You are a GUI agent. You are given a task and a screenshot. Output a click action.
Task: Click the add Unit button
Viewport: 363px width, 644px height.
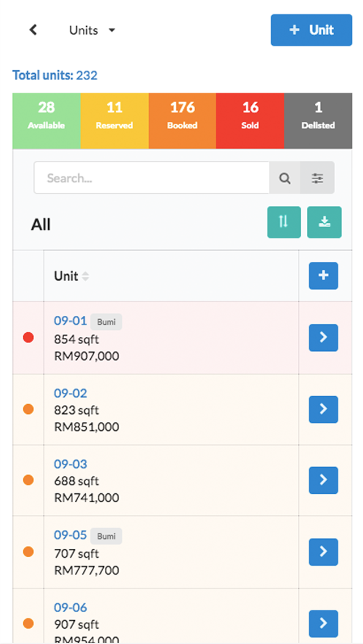(x=311, y=30)
